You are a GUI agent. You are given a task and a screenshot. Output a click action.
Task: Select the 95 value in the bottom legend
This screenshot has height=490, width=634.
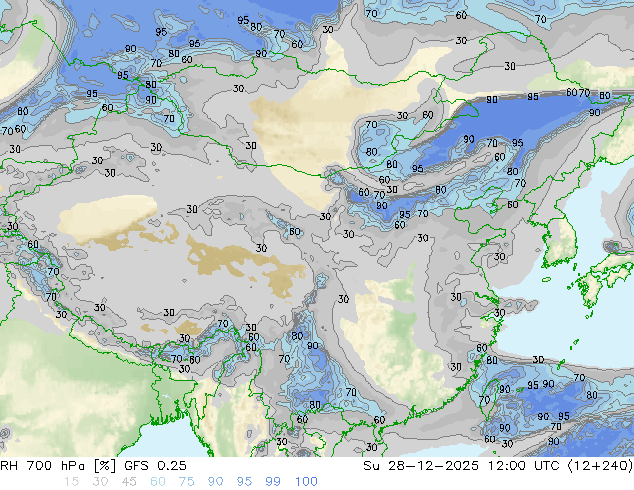tap(244, 482)
